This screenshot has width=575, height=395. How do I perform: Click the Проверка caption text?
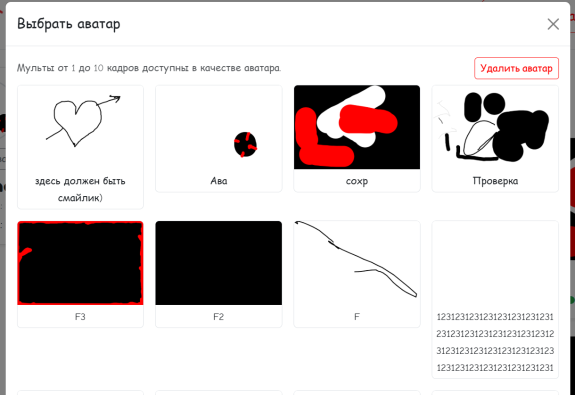[495, 181]
